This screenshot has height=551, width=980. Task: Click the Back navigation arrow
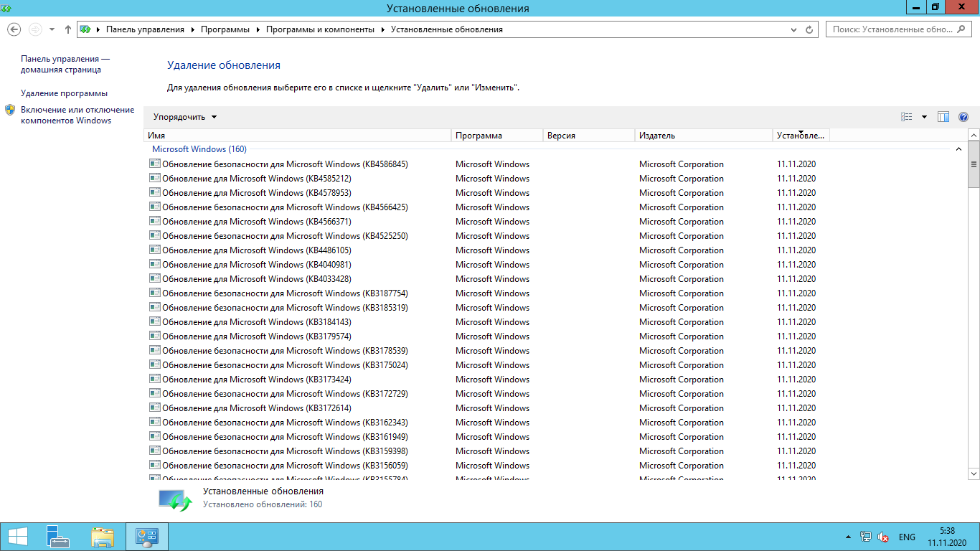[x=14, y=29]
